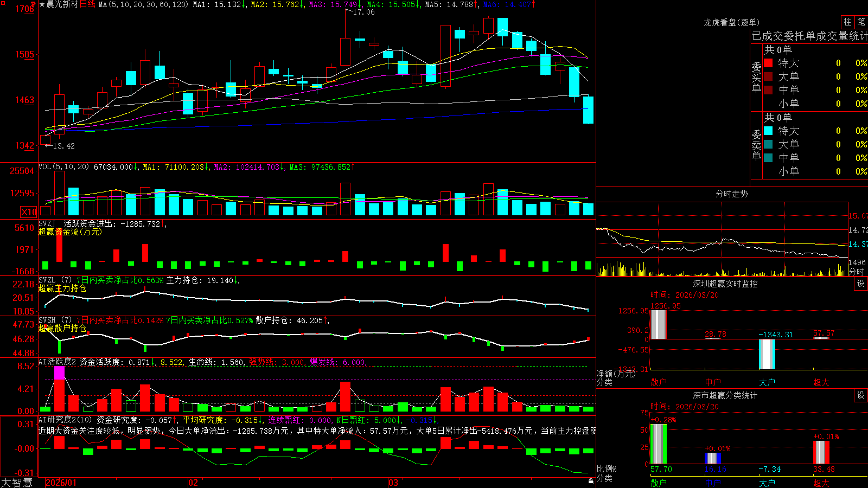Viewport: 868px width, 488px height.
Task: Click the 大智慧 logo at bottom left
Action: [x=17, y=483]
